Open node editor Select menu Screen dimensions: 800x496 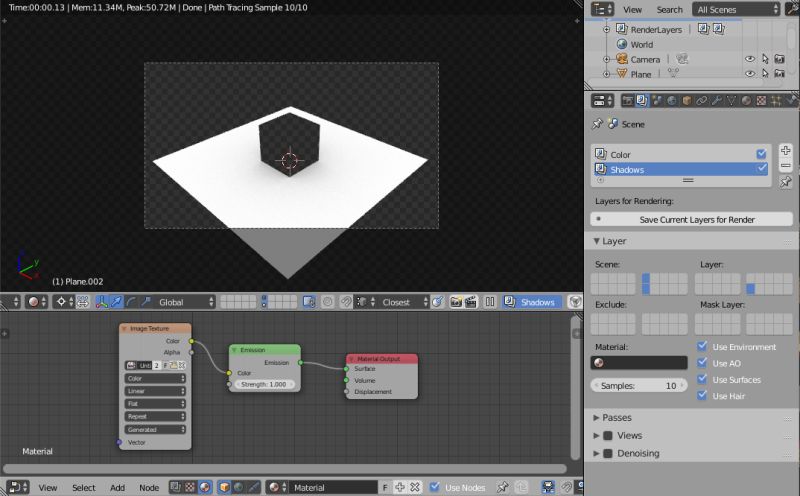pyautogui.click(x=84, y=488)
